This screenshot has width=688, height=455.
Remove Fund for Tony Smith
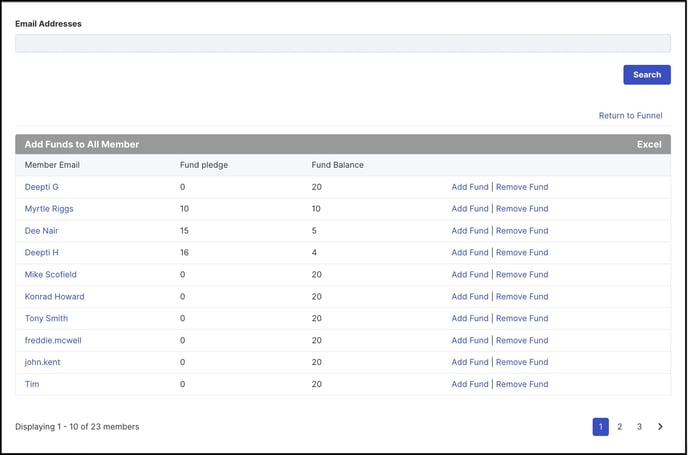[522, 318]
